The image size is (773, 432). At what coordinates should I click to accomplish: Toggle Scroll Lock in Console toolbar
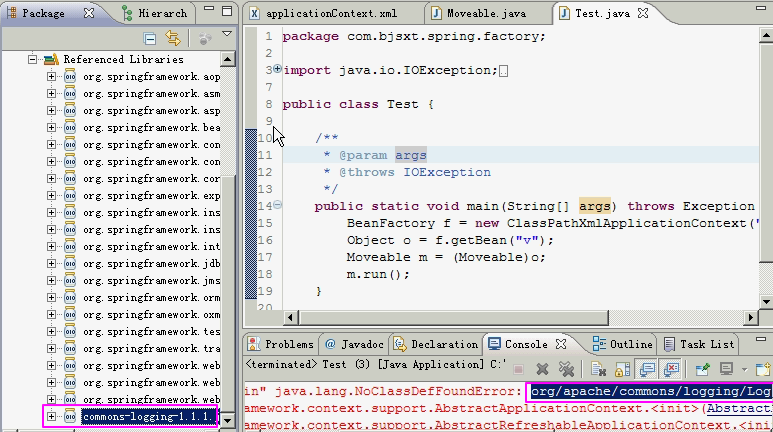621,369
